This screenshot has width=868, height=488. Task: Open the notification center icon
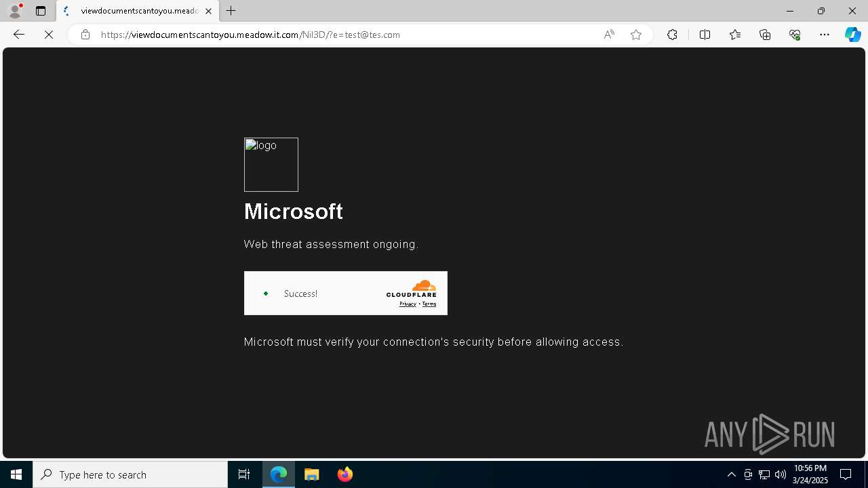point(846,474)
